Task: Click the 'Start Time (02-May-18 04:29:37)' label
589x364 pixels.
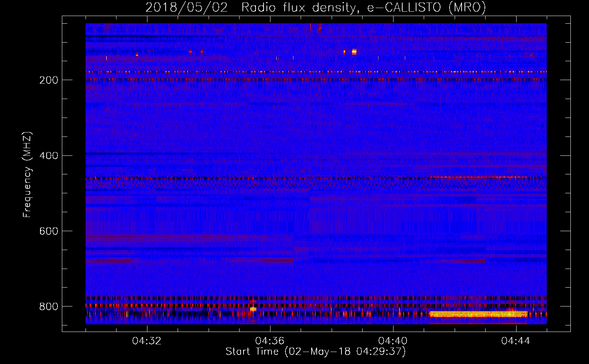Action: 316,352
